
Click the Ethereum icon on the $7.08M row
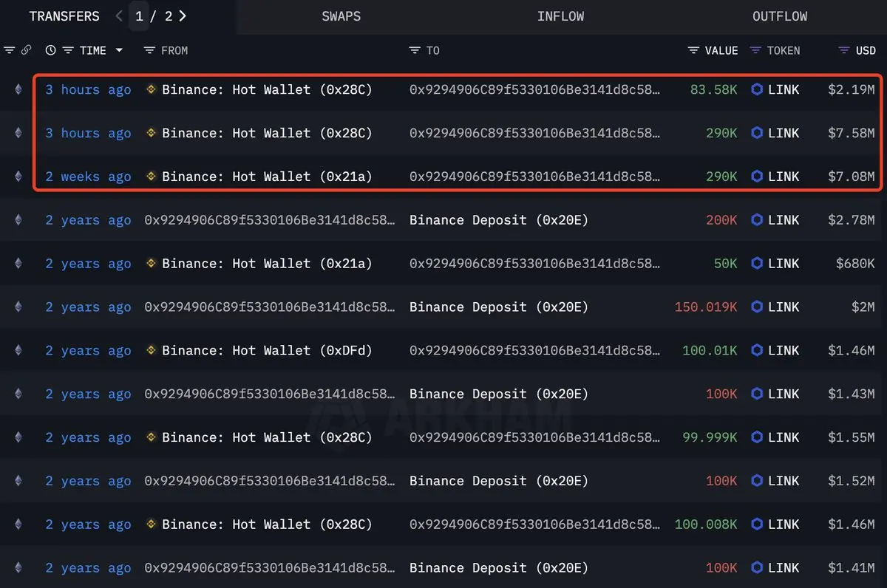(x=18, y=177)
